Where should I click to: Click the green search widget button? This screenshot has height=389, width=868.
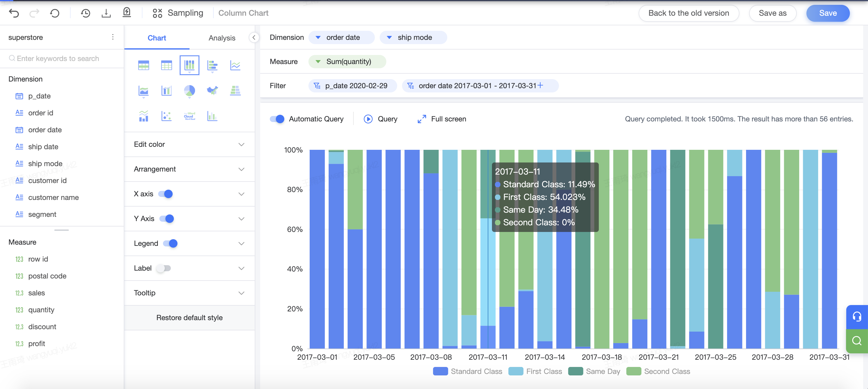[x=857, y=341]
